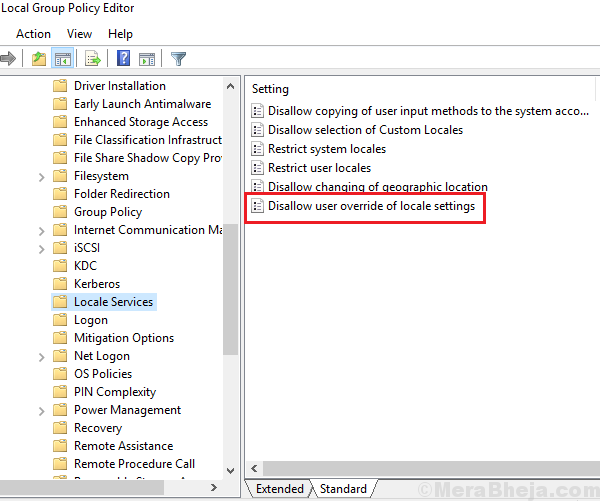Select Enhanced Storage Access in tree
Viewport: 600px width, 501px height.
coord(141,122)
